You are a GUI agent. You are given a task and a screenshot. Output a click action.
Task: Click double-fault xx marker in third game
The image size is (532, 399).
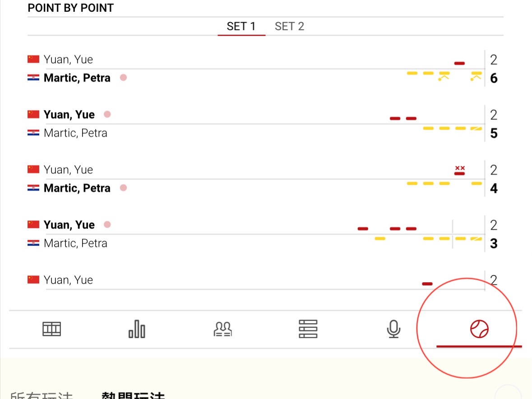tap(460, 168)
